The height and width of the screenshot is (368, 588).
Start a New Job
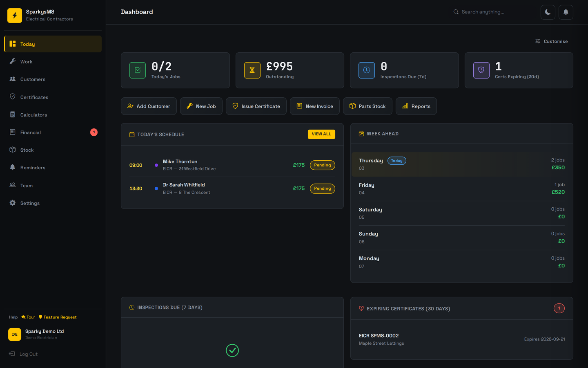pos(201,106)
